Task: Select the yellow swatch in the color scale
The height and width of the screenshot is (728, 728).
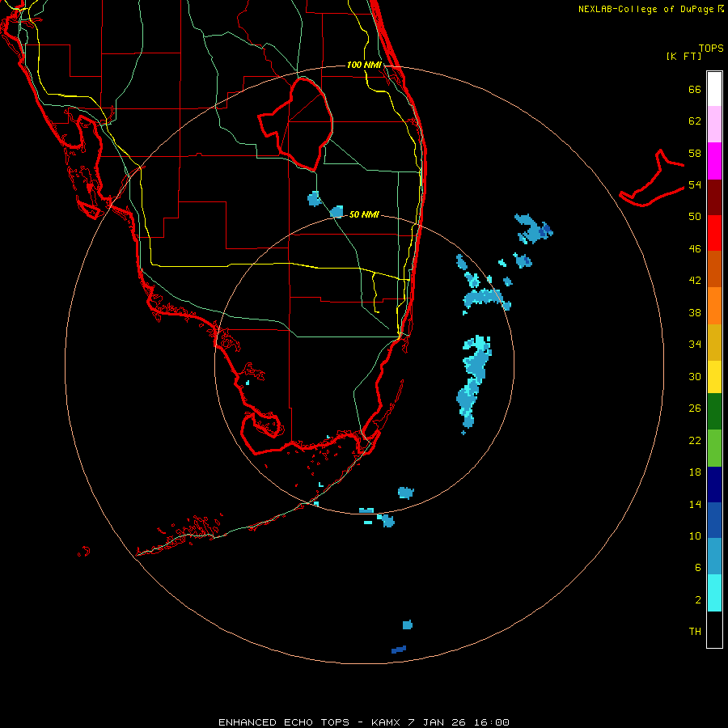Action: [714, 377]
